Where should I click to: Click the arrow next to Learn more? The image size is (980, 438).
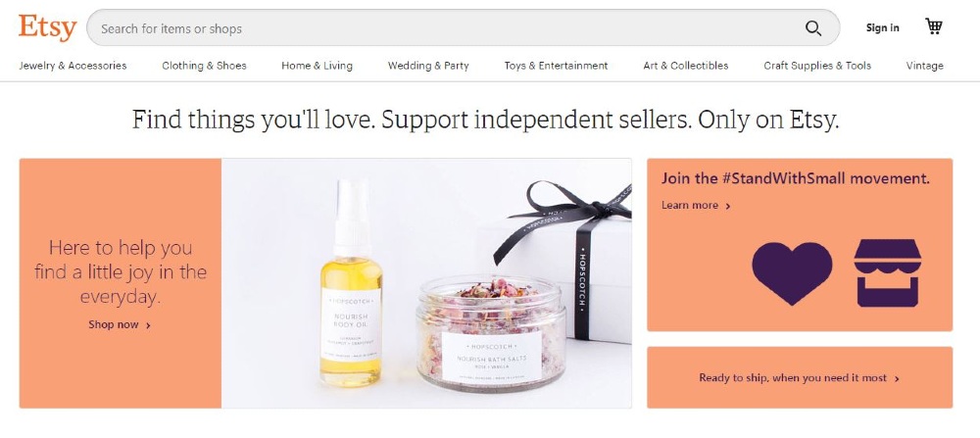click(727, 206)
